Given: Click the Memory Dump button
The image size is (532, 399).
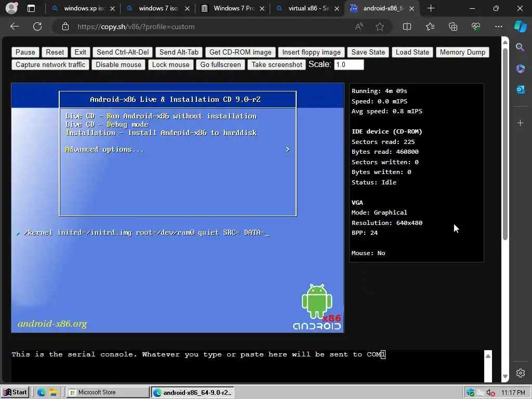Looking at the screenshot, I should pyautogui.click(x=462, y=52).
